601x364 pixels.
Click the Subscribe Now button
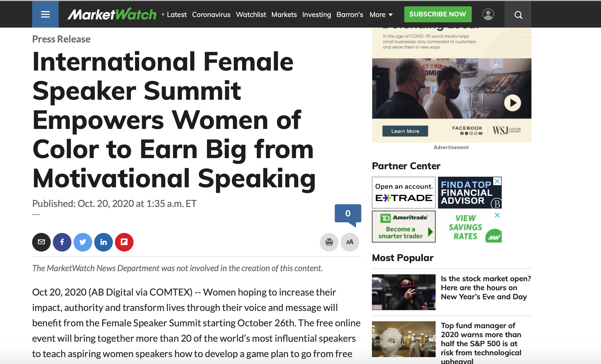coord(438,14)
